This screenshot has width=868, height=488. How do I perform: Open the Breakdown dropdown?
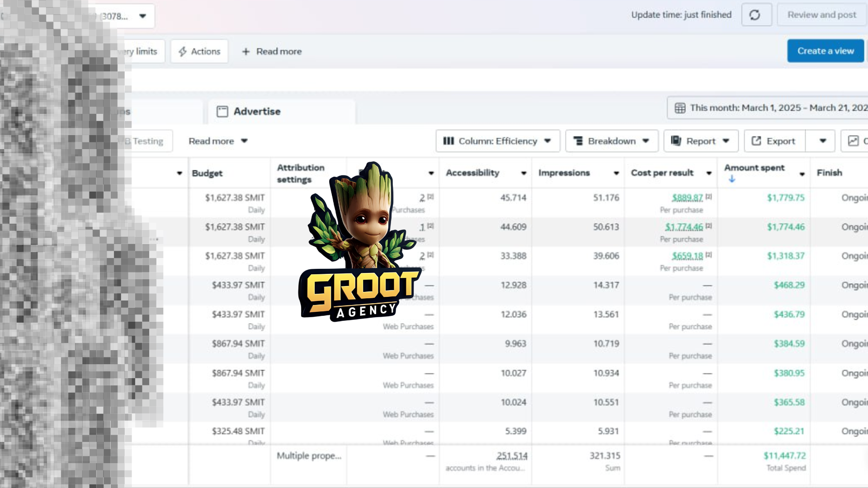click(612, 141)
